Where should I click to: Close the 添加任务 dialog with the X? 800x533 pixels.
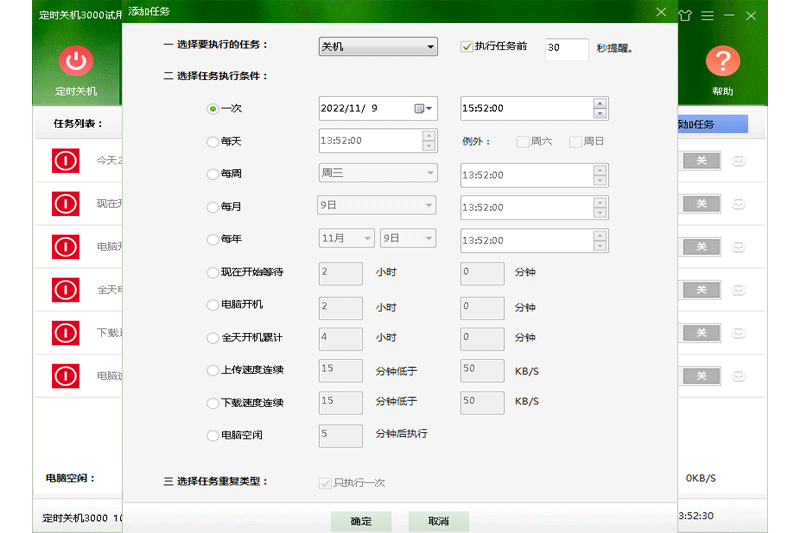tap(661, 12)
